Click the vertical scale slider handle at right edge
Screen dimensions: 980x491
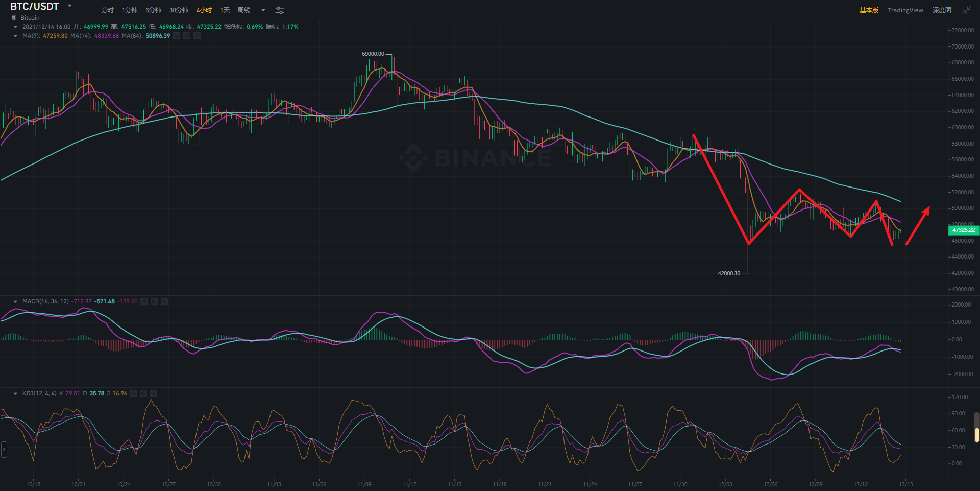976,434
